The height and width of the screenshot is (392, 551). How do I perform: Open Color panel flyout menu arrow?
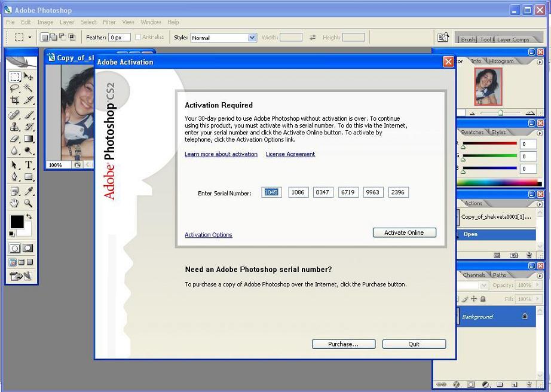pos(540,133)
